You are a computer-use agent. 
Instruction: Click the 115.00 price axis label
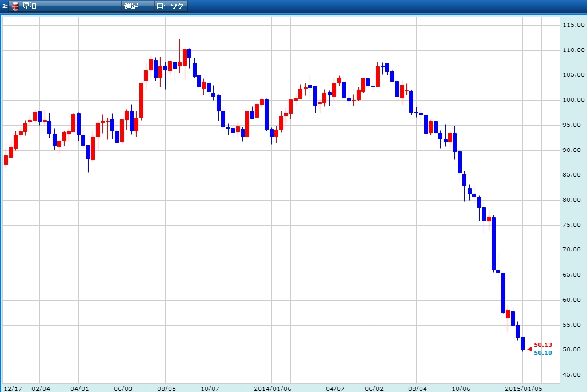572,25
